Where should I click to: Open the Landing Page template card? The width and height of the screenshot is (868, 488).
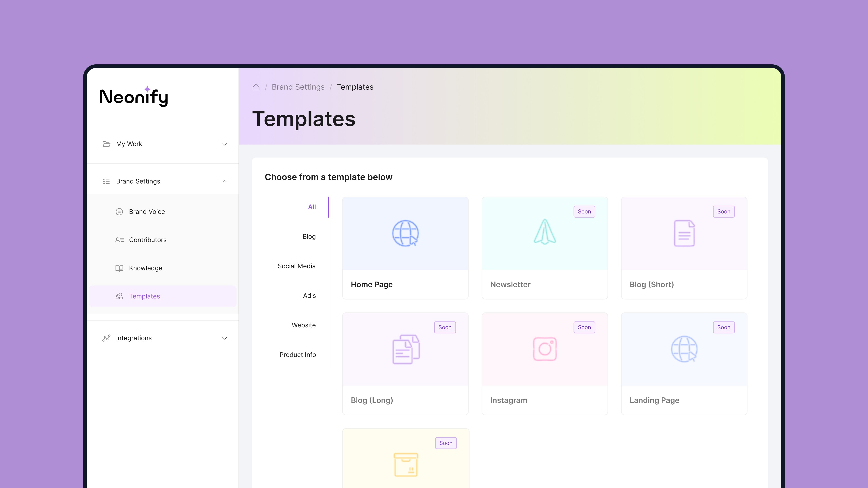point(684,364)
